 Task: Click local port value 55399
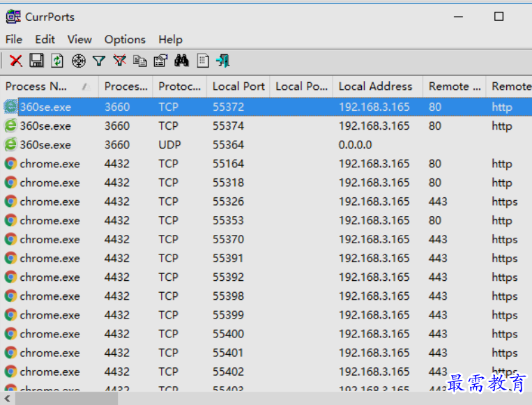point(228,315)
